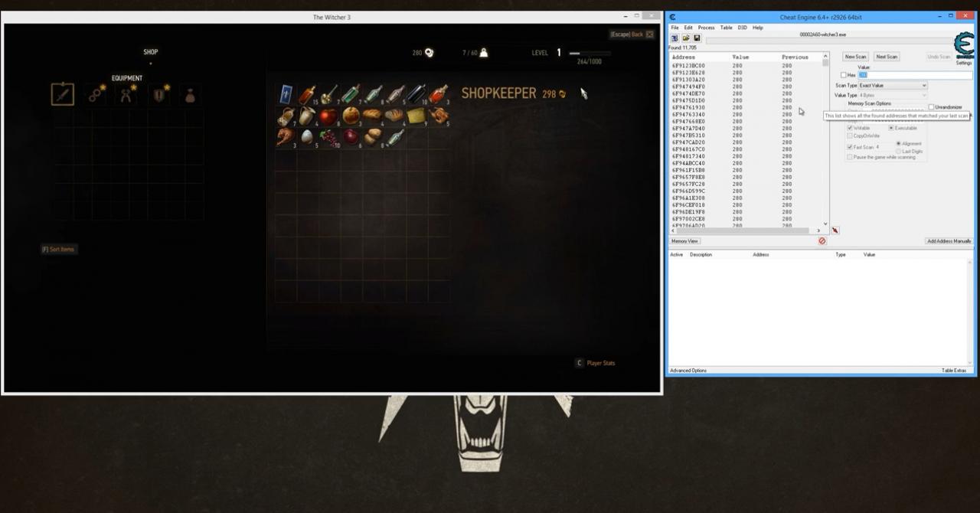This screenshot has width=980, height=513.
Task: Click Table Extras in Cheat Engine
Action: (954, 371)
